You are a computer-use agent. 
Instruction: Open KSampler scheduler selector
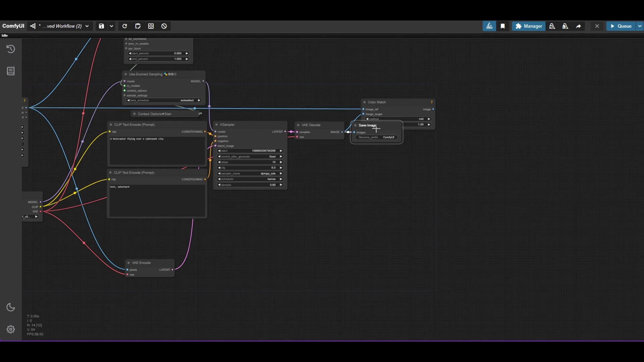tap(251, 179)
